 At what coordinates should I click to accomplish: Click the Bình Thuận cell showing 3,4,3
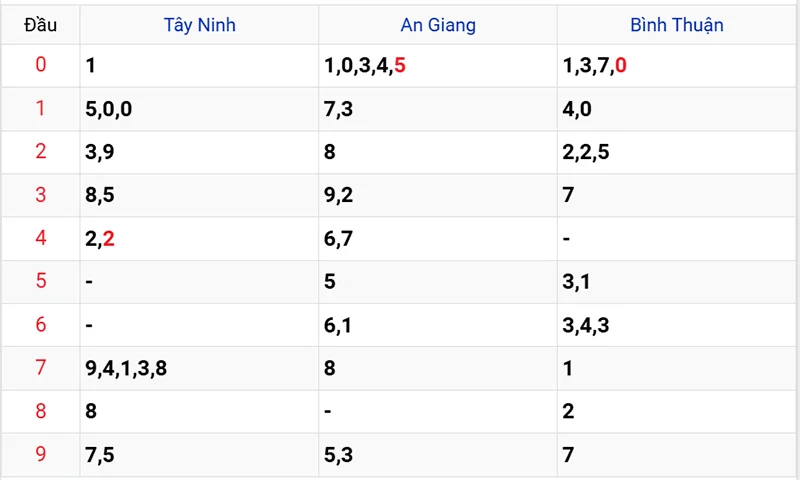coord(588,325)
